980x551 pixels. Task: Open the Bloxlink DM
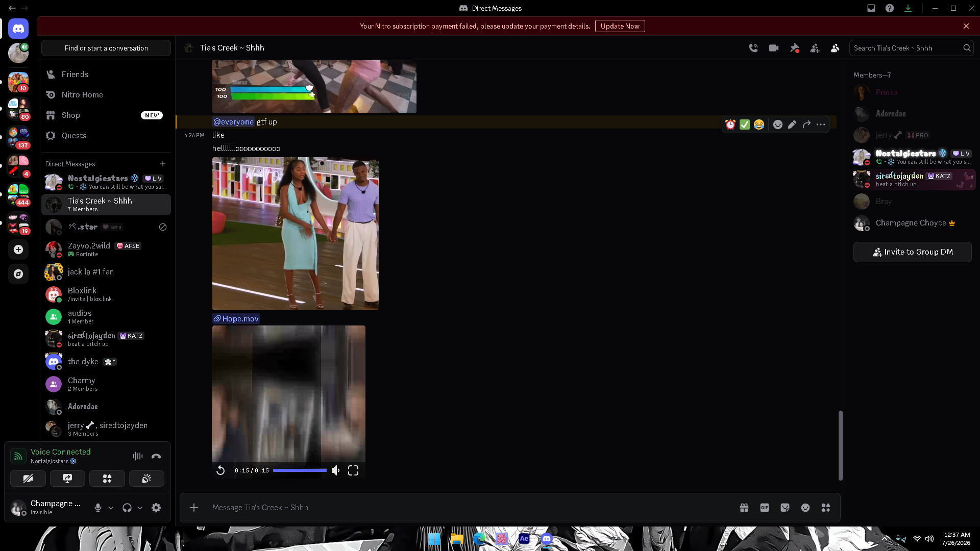pos(106,294)
